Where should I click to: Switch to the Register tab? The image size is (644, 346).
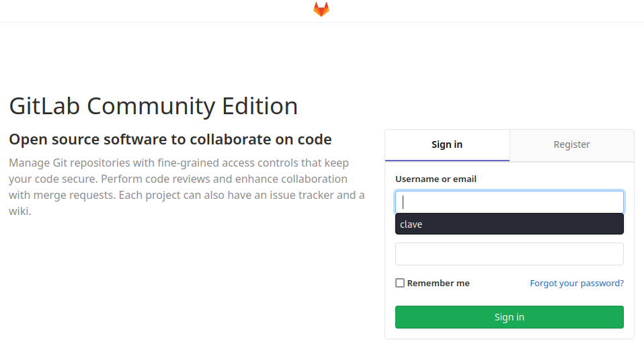click(x=571, y=144)
